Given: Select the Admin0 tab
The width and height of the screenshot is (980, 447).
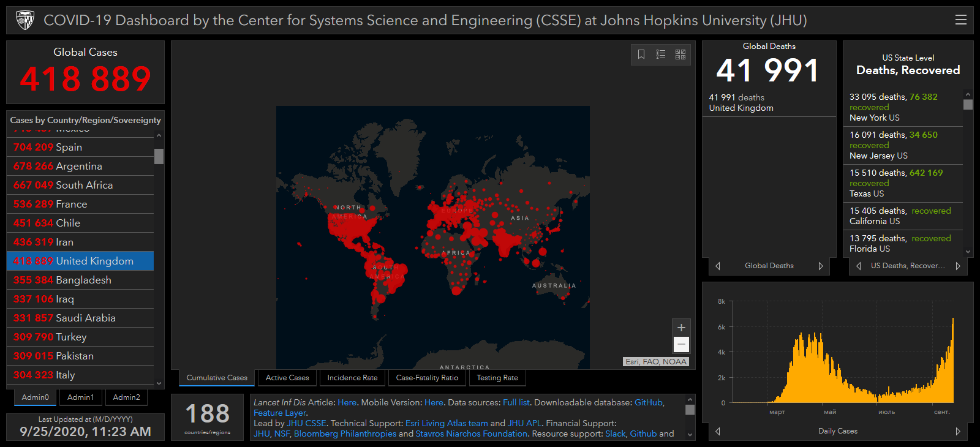Looking at the screenshot, I should tap(36, 397).
